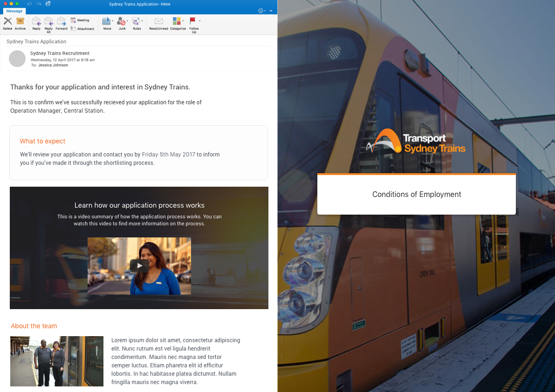Expand the Follow Up dropdown arrow
Screen dimensions: 555x392
[x=199, y=21]
